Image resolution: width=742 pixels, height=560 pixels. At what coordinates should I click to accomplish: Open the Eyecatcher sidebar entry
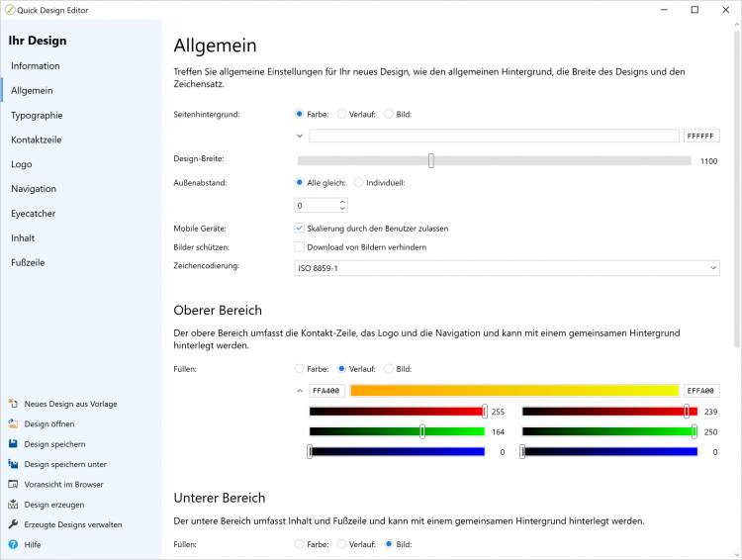[x=34, y=214]
